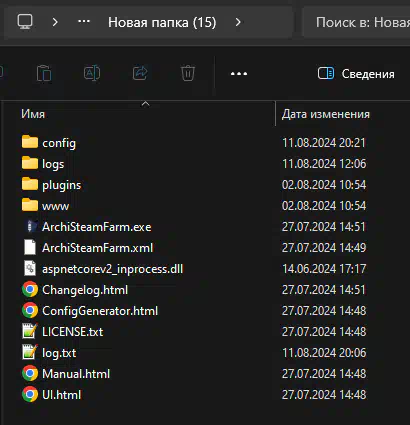Open the three-dot See more toolbar menu
The image size is (410, 425).
(239, 74)
